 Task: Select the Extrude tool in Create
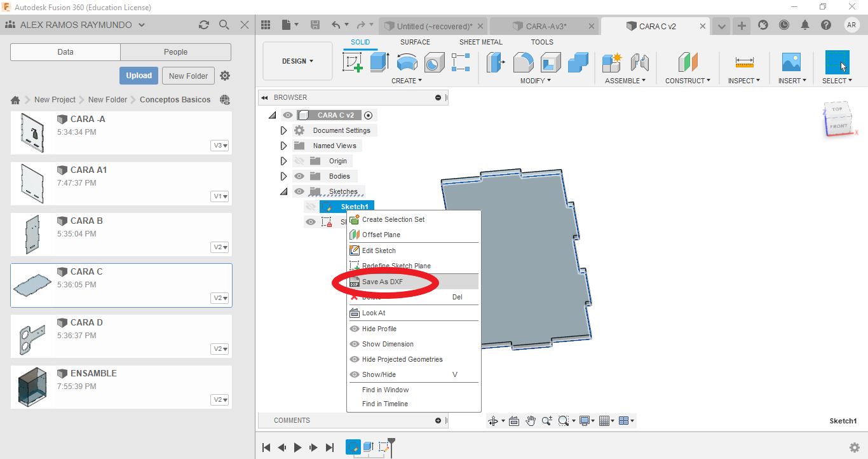click(380, 62)
